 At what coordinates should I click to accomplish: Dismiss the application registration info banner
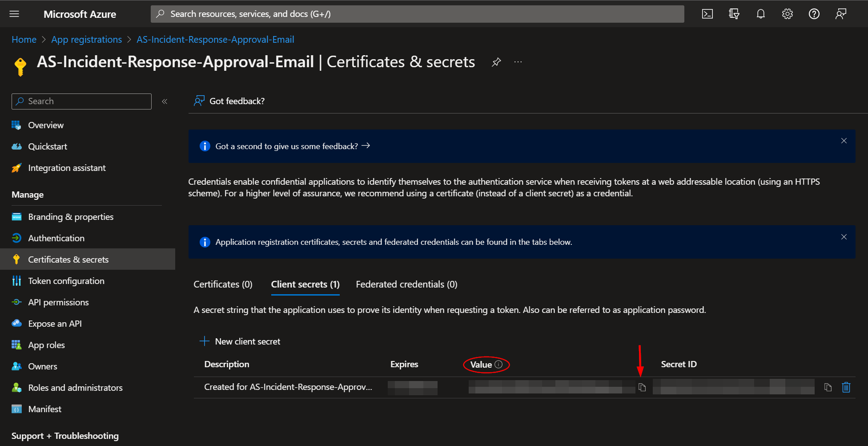(844, 237)
